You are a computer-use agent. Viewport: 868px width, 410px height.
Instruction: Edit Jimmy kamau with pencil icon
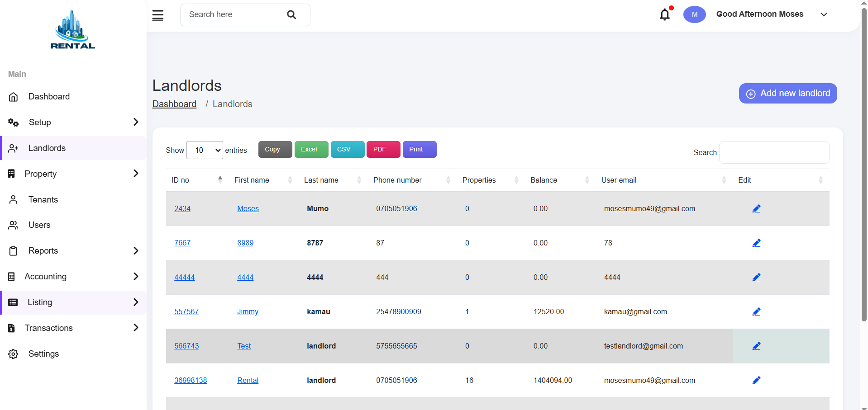756,311
